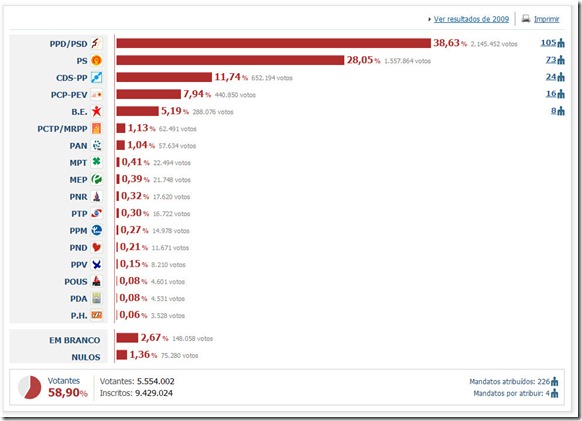Click the Votantes turnout pie chart
The height and width of the screenshot is (421, 582).
tap(30, 387)
